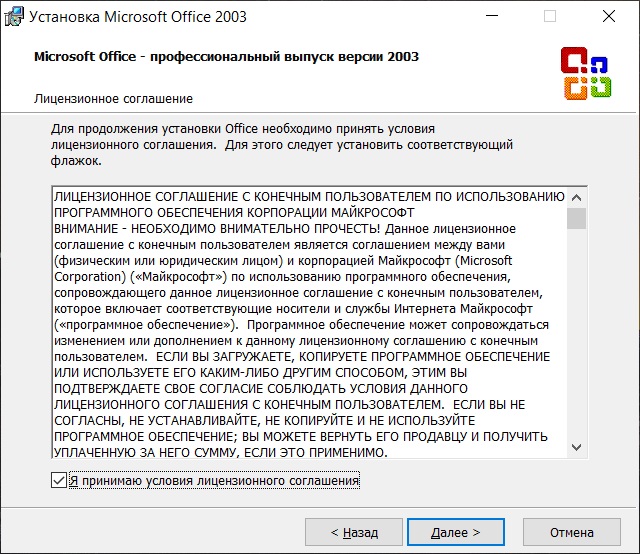Click the license text scroll-up arrow
Screen dimensions: 640x554
576,198
